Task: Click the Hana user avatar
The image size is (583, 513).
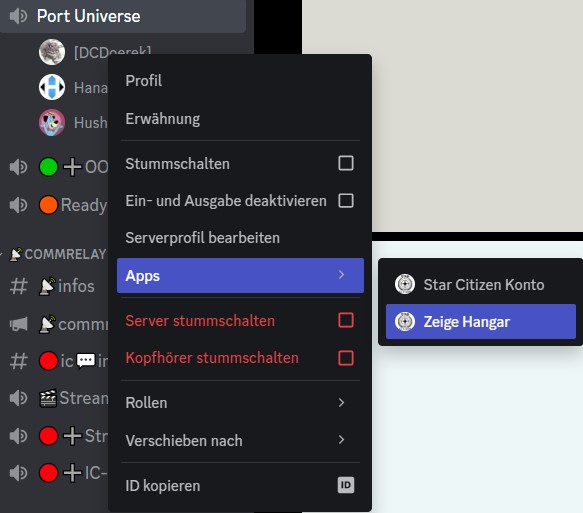Action: click(x=52, y=87)
